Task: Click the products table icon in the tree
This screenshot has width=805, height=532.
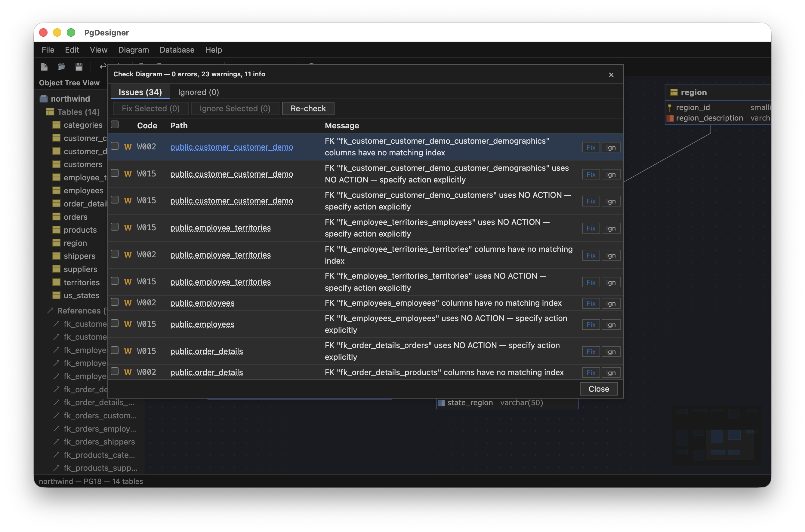Action: 56,230
